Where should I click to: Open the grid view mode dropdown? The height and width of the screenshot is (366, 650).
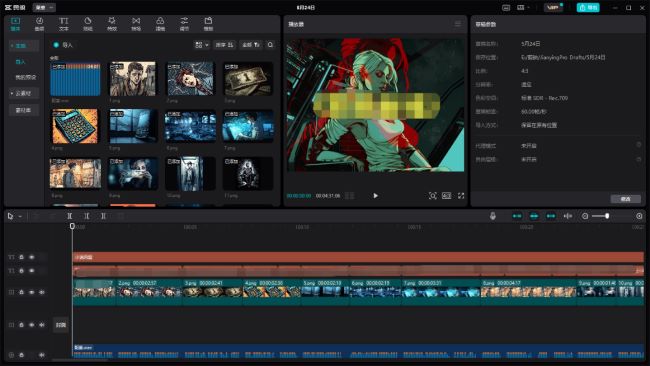(202, 45)
